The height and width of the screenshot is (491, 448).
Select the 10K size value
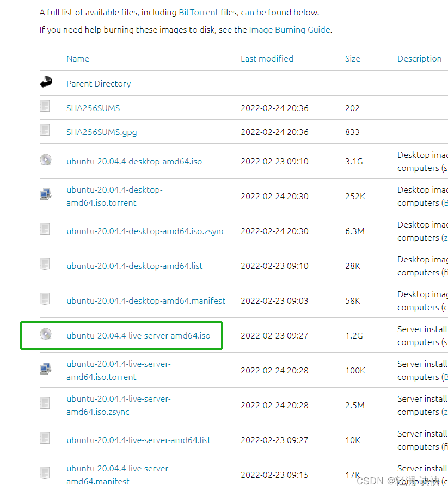click(353, 440)
